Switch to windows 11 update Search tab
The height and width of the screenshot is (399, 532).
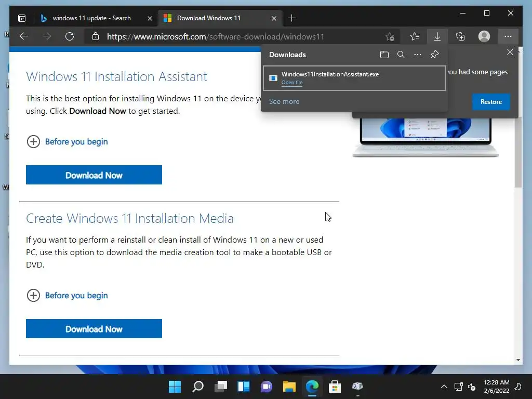[x=91, y=18]
